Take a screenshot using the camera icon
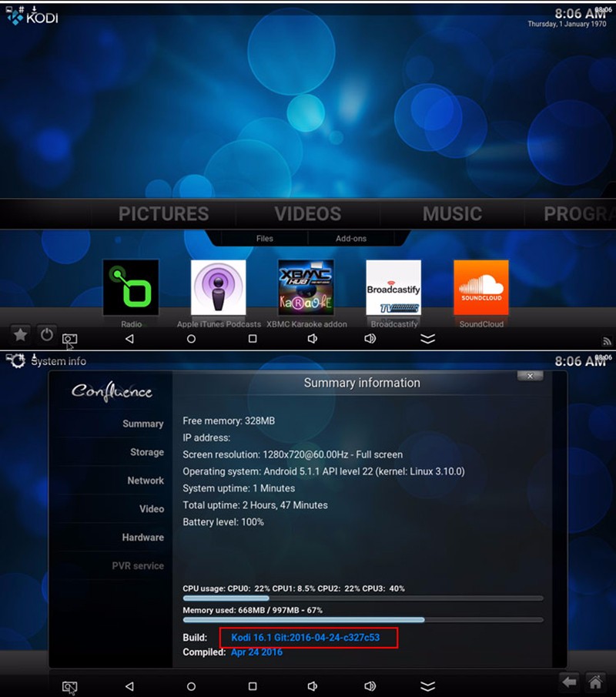The width and height of the screenshot is (616, 697). 70,338
